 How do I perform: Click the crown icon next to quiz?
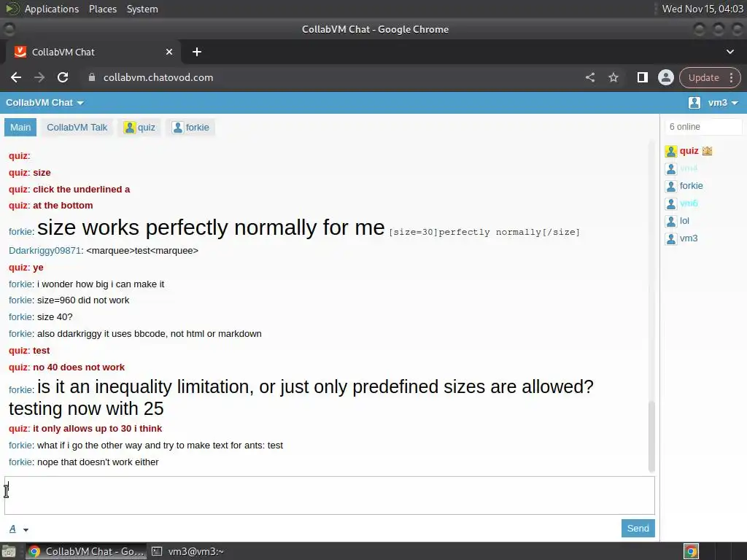click(707, 151)
